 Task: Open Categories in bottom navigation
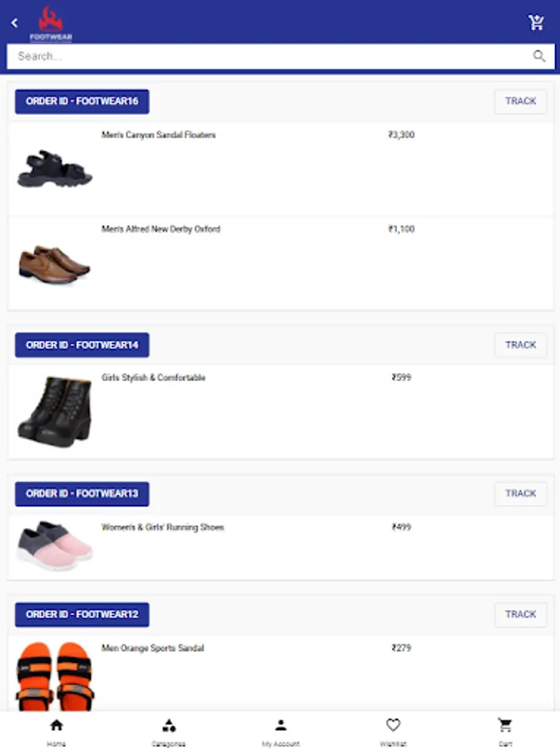click(x=168, y=731)
